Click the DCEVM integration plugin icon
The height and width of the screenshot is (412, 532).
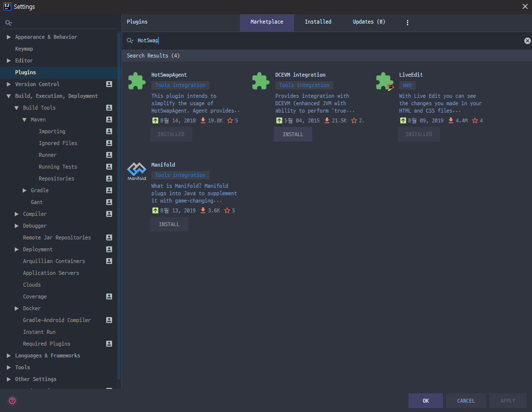tap(261, 81)
